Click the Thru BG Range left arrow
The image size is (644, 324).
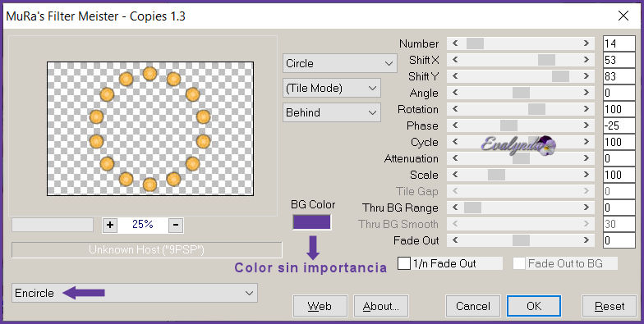455,208
